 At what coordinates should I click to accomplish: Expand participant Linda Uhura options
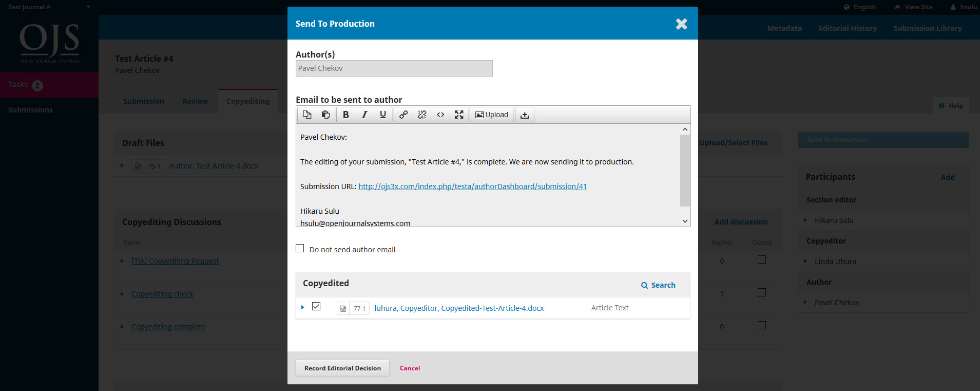(805, 261)
